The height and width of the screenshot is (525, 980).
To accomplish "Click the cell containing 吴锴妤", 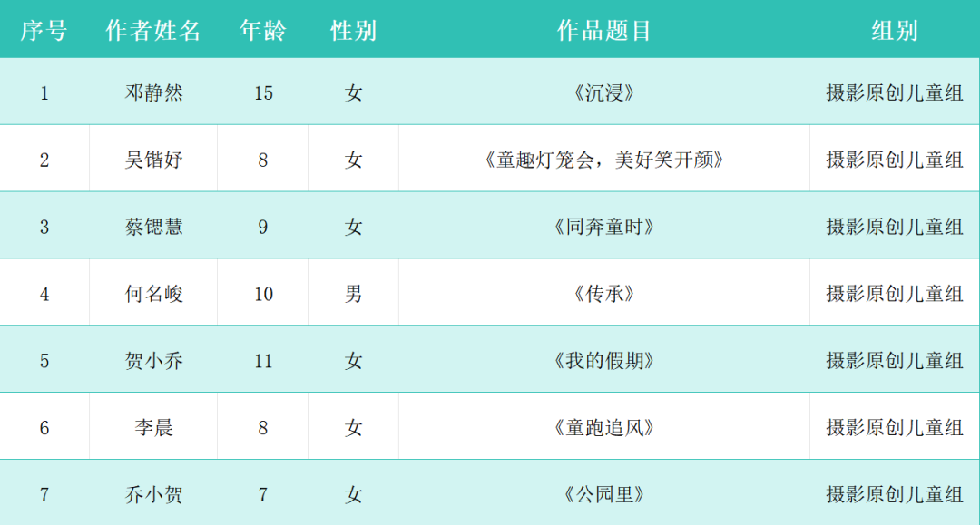I will point(153,160).
